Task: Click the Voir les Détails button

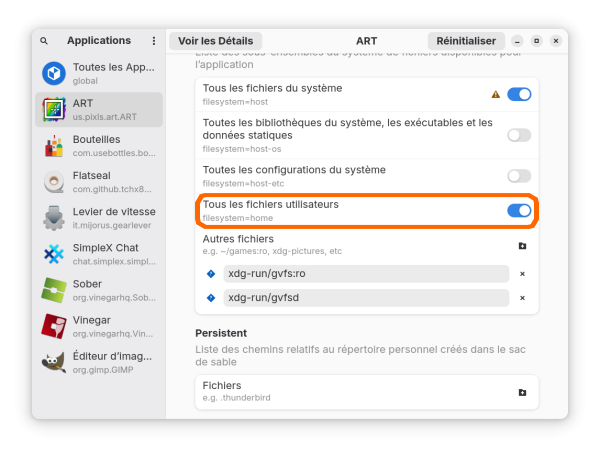Action: (213, 41)
